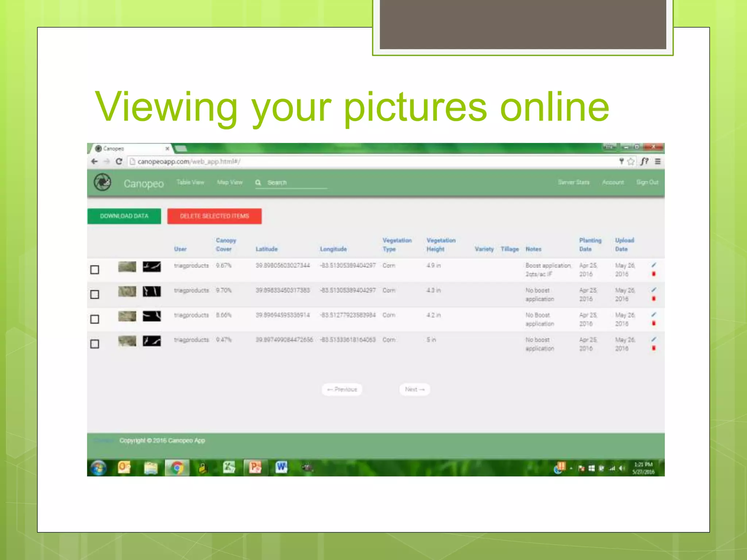The image size is (747, 560).
Task: Check the box for the 9.67% row
Action: [94, 270]
